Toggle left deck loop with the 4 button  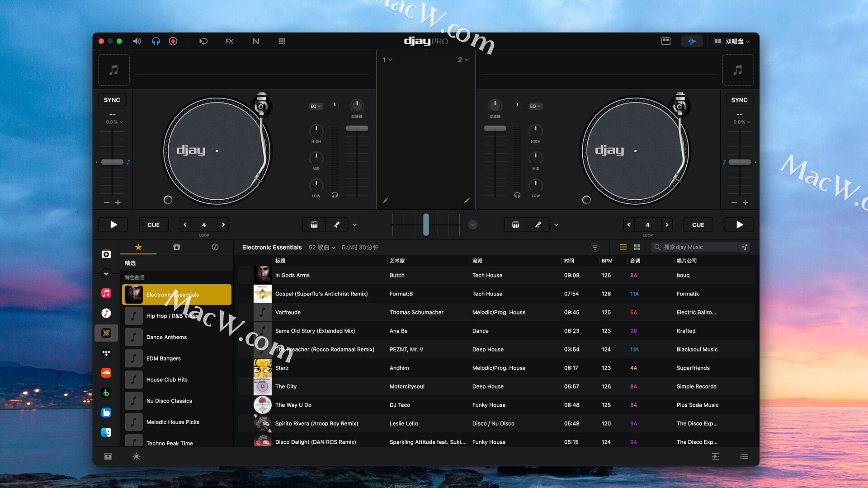tap(204, 225)
